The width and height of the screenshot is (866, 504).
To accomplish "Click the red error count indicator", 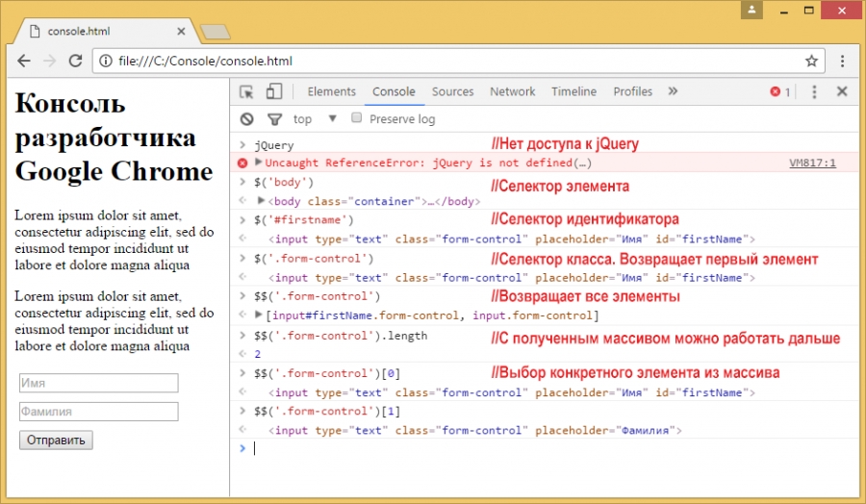I will pos(779,91).
